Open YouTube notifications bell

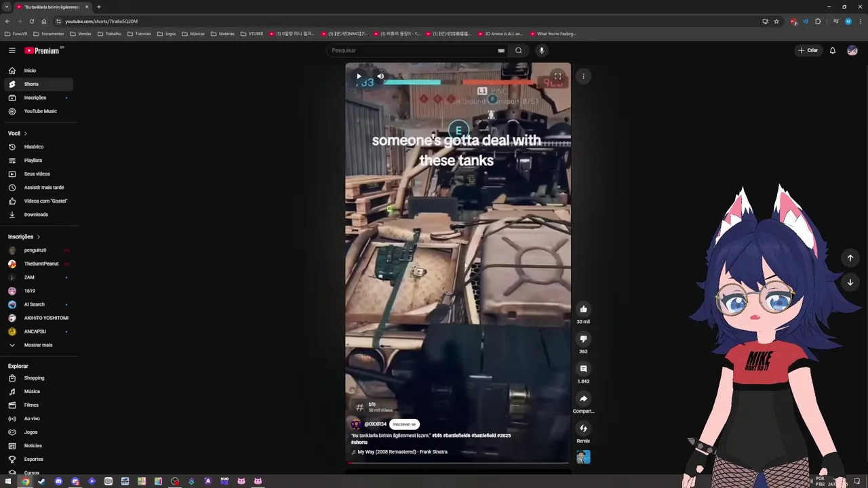pos(833,50)
